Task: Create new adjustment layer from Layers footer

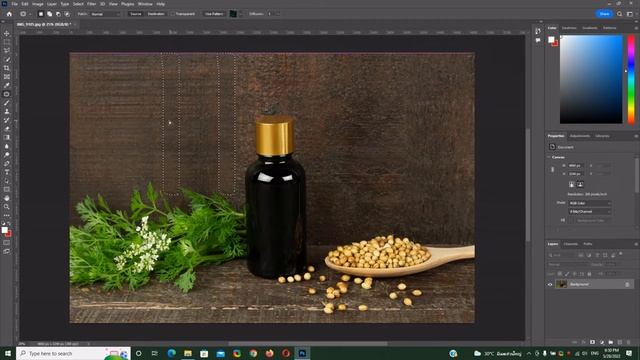Action: 602,342
